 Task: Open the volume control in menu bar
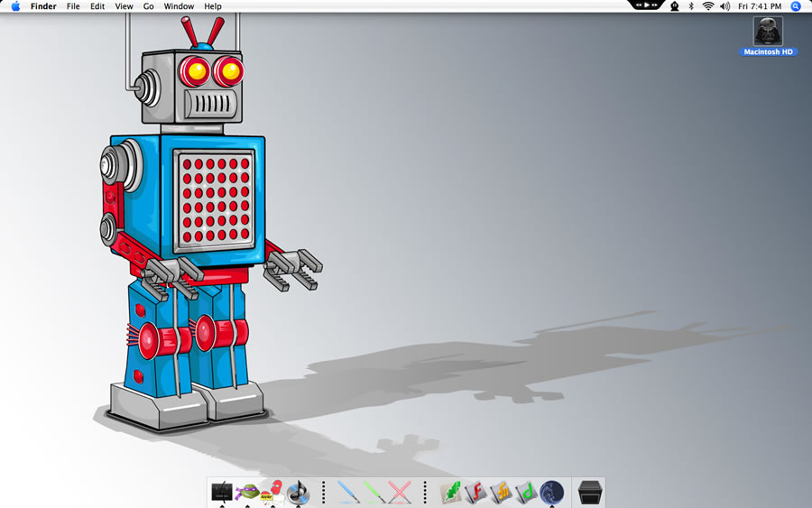(x=725, y=6)
